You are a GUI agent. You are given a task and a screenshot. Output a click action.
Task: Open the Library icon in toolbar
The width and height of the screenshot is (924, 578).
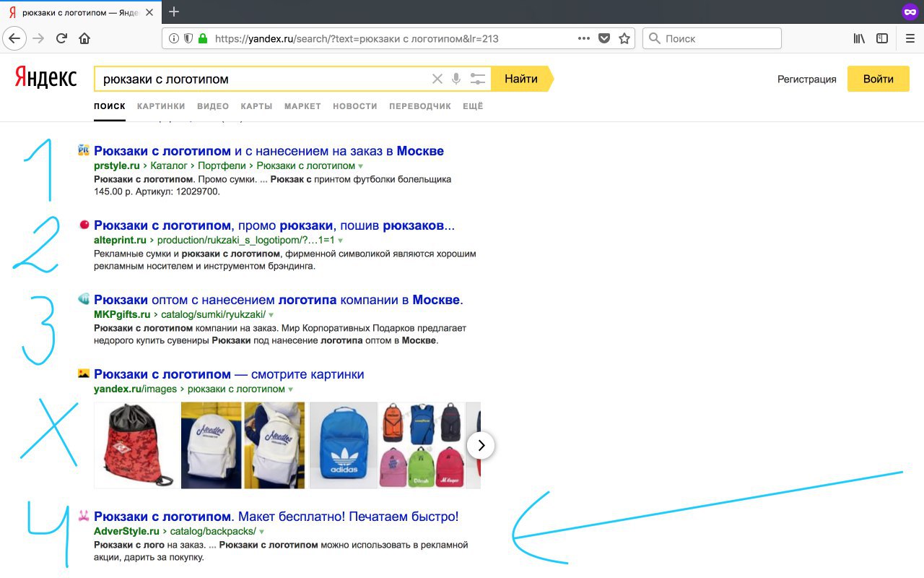point(859,38)
